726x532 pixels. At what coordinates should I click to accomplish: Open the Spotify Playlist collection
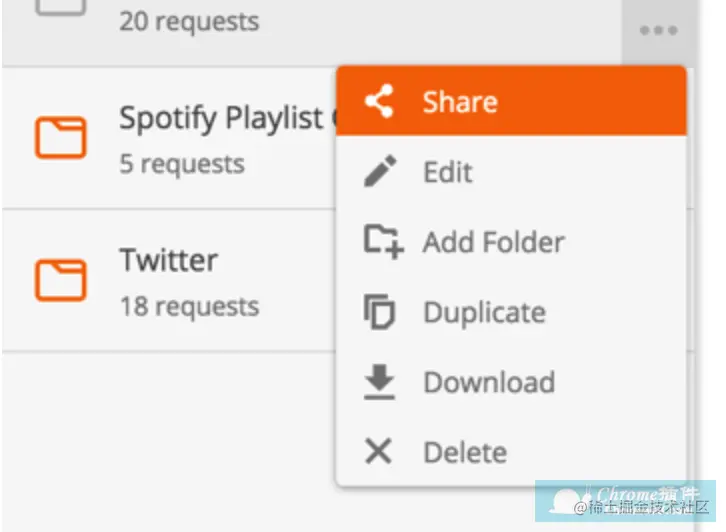pyautogui.click(x=169, y=138)
